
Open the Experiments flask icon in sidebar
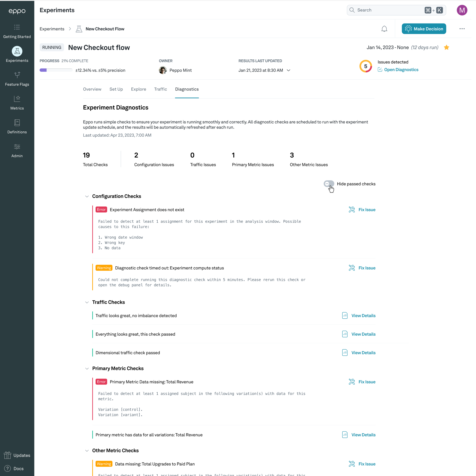point(17,51)
